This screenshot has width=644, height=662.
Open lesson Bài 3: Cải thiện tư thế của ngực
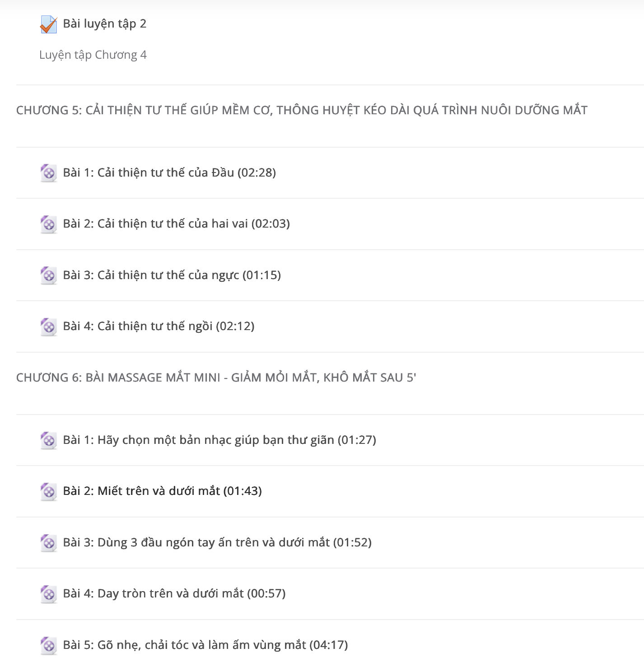172,275
